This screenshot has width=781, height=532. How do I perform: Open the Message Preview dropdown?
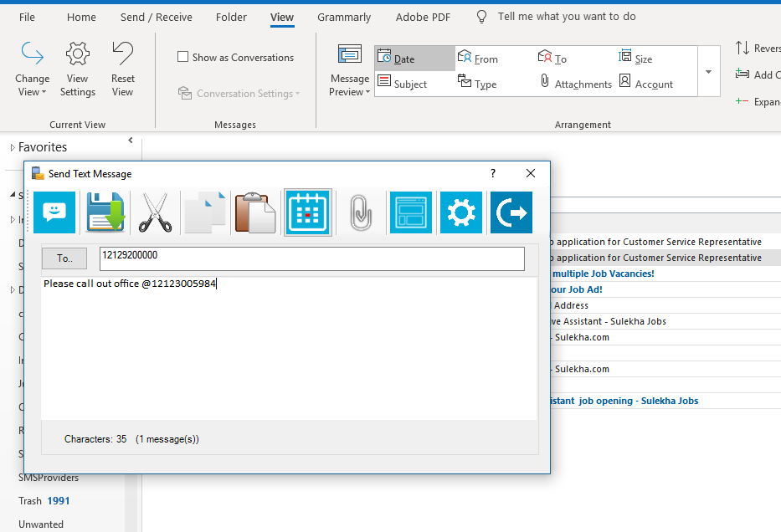tap(350, 70)
